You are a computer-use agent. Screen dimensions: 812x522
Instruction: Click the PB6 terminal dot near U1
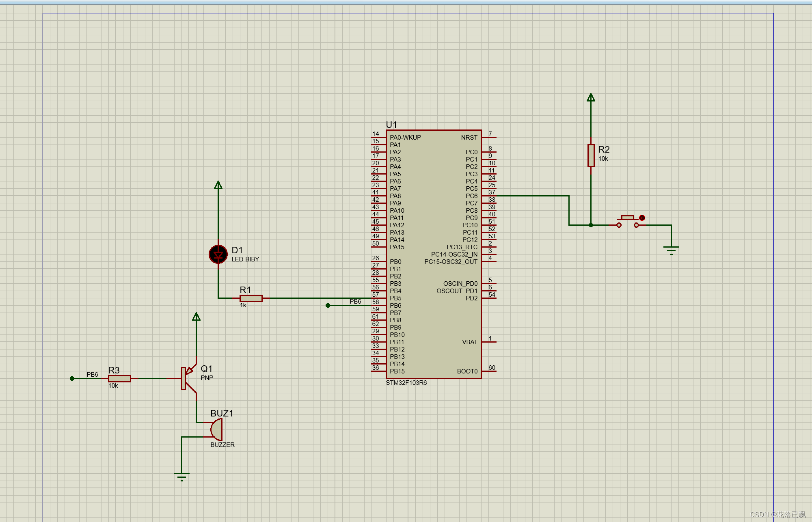pyautogui.click(x=328, y=306)
